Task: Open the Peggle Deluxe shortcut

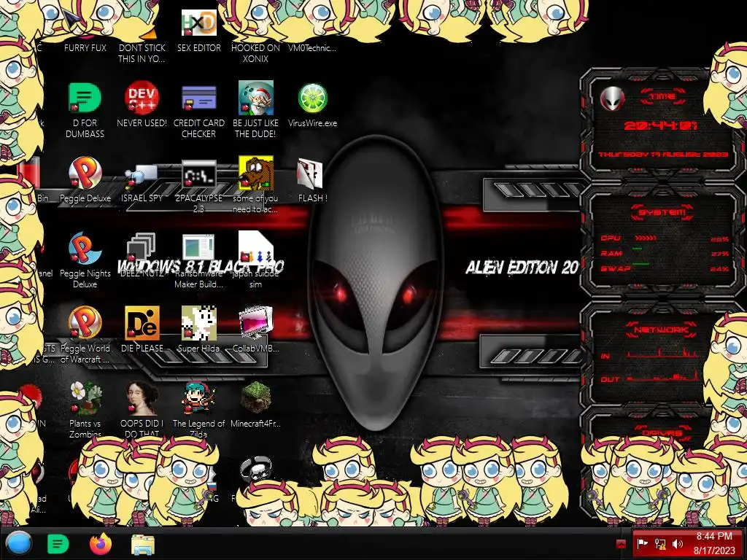Action: click(85, 173)
